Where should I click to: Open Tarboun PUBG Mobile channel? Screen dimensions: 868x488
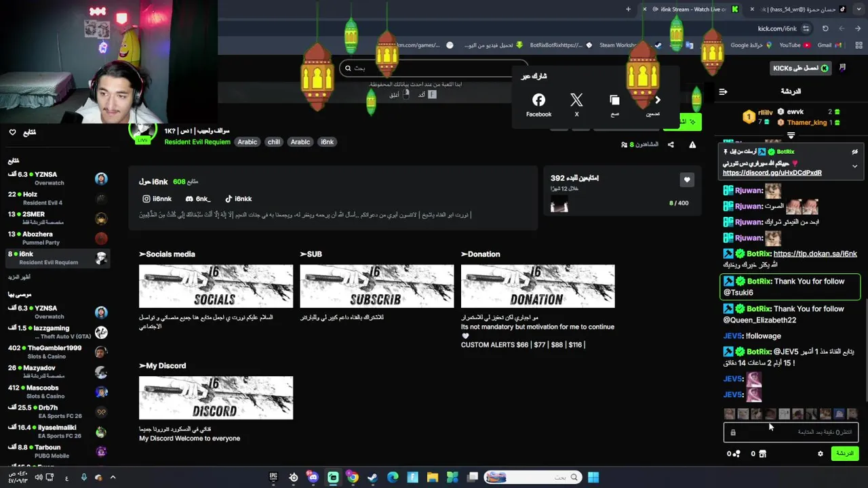coord(58,451)
